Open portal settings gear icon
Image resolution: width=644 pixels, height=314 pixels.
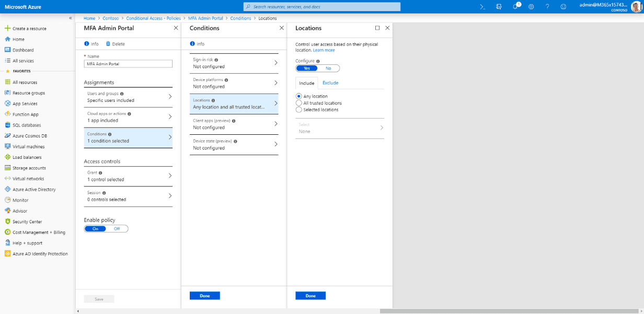tap(531, 7)
